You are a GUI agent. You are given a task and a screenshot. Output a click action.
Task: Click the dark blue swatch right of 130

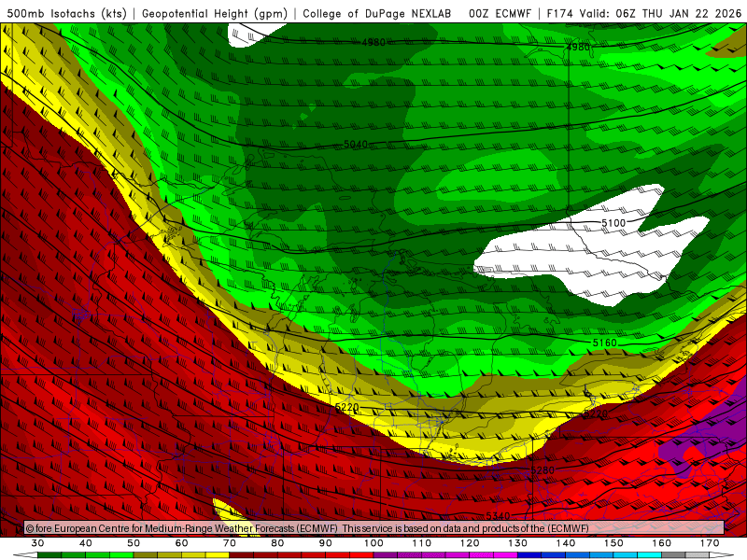click(x=529, y=555)
